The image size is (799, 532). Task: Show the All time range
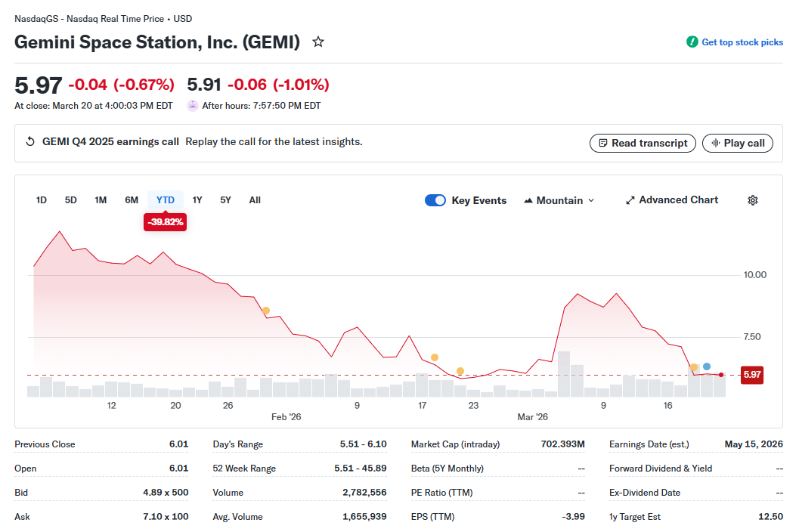255,200
